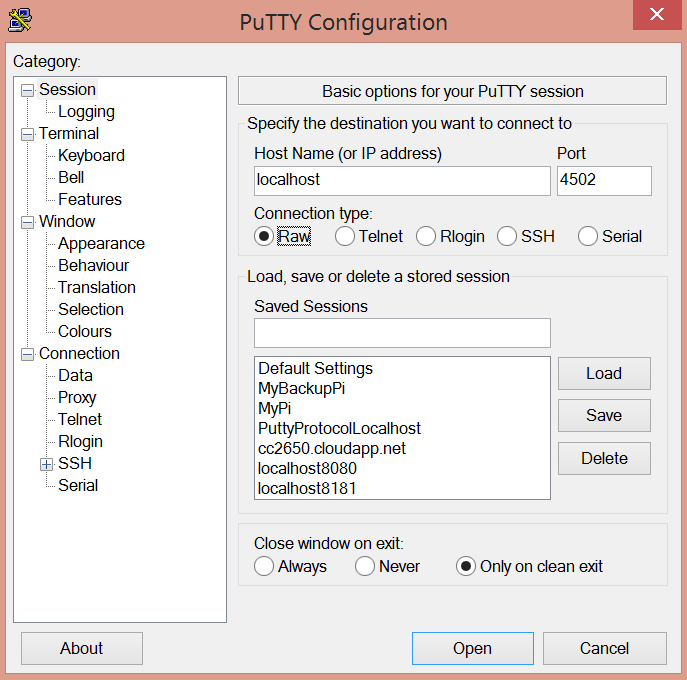This screenshot has width=687, height=680.
Task: Choose Telnet as connection type
Action: (x=345, y=236)
